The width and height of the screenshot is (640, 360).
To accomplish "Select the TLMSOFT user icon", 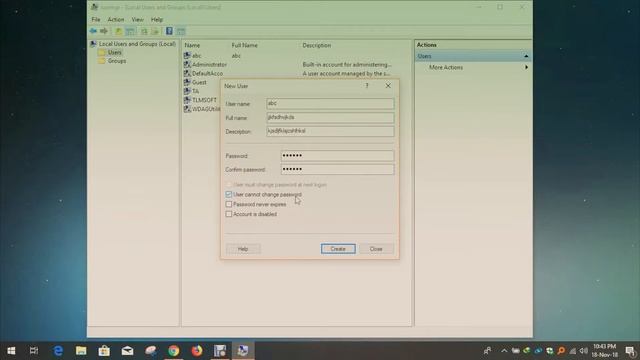I will pyautogui.click(x=187, y=100).
